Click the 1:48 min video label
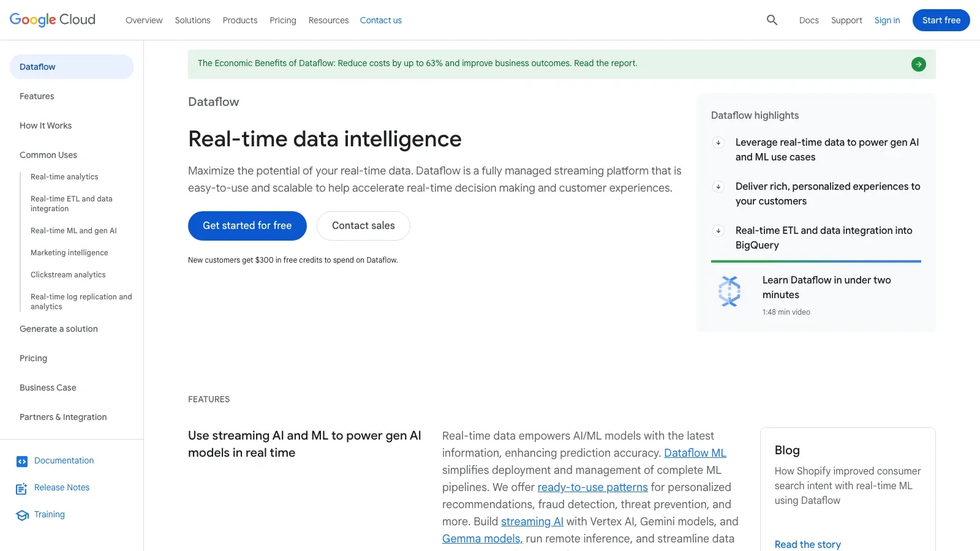The width and height of the screenshot is (980, 551). [786, 312]
